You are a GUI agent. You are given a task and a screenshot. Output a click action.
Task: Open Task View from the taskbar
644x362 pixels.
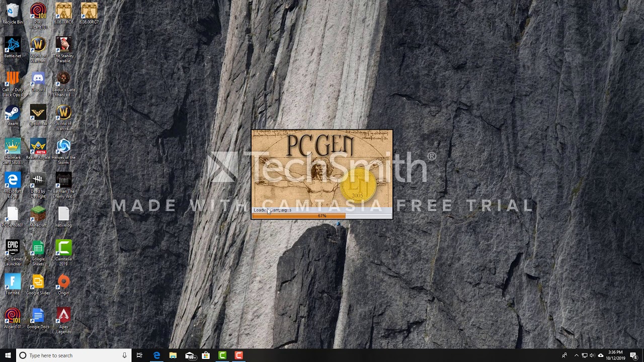pyautogui.click(x=139, y=355)
